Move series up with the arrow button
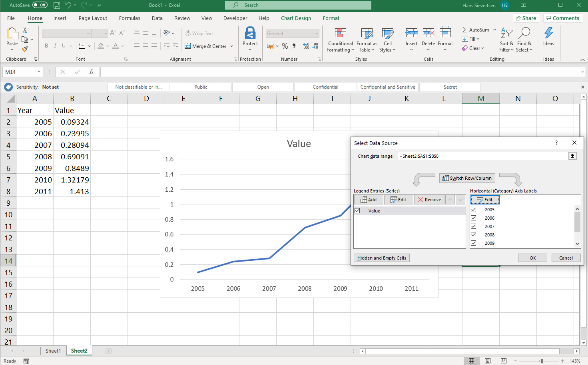 450,200
